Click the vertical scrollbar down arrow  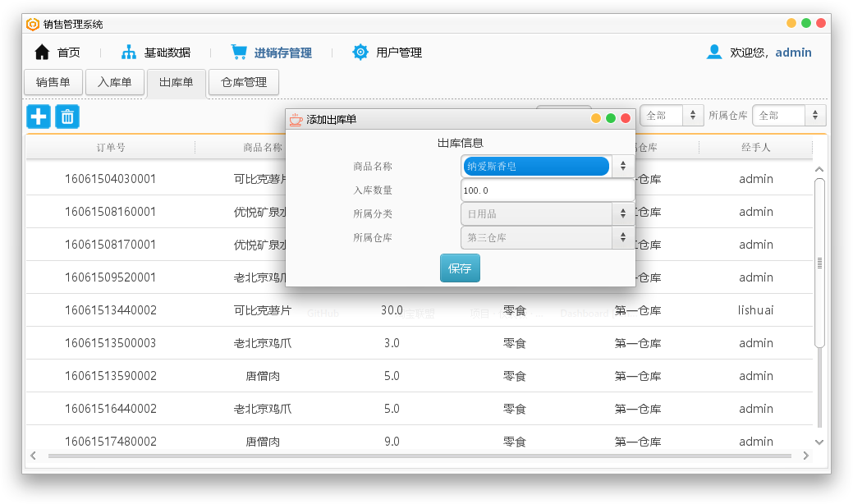point(819,442)
